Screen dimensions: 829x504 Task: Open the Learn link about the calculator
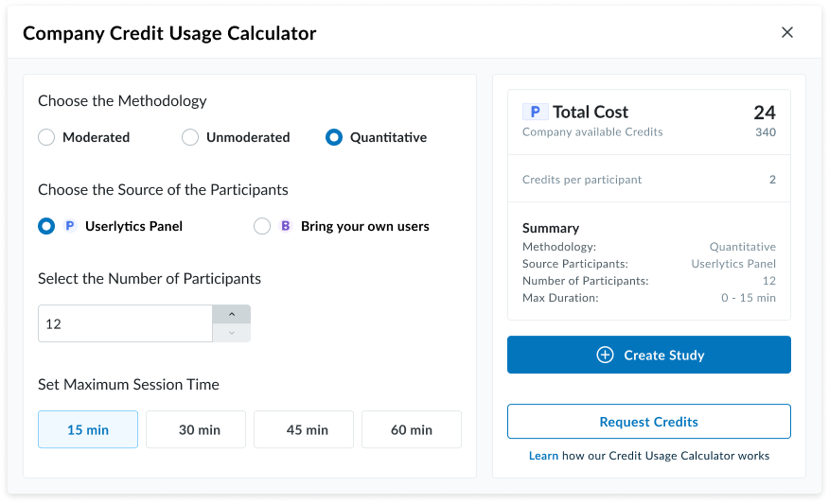coord(543,456)
